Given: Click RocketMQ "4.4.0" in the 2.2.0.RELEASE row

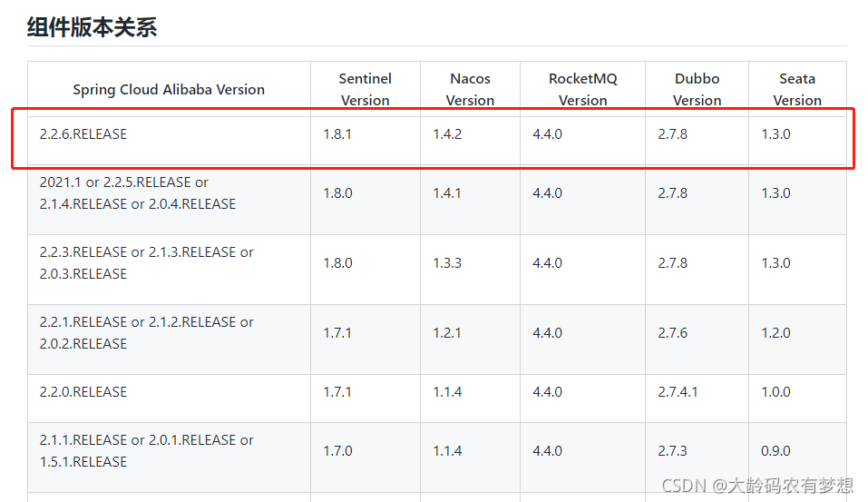Looking at the screenshot, I should click(x=547, y=392).
